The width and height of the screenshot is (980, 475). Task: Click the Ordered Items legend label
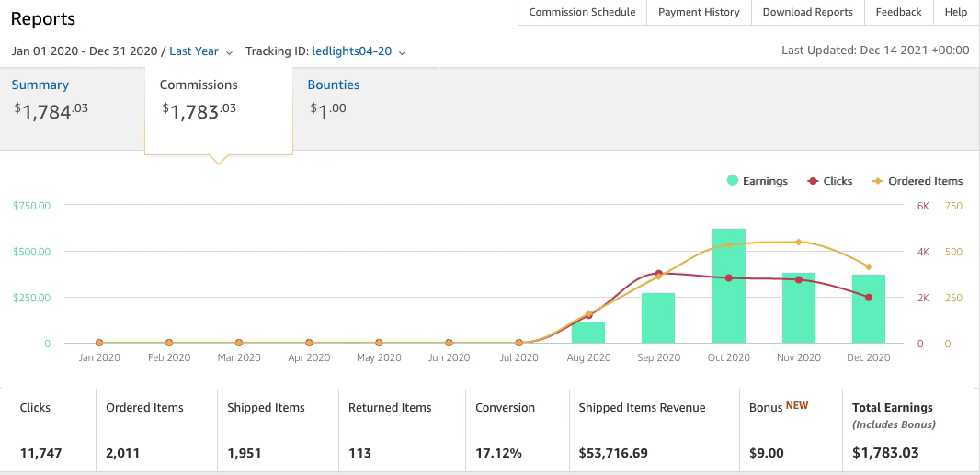point(926,181)
